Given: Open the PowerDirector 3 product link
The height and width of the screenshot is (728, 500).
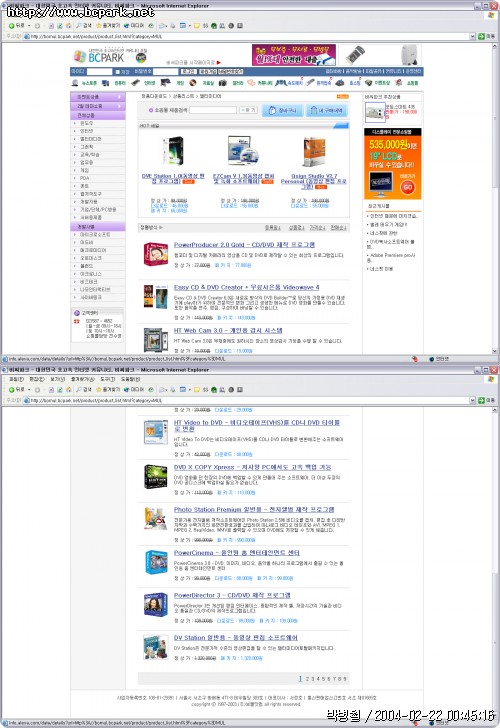Looking at the screenshot, I should (232, 595).
